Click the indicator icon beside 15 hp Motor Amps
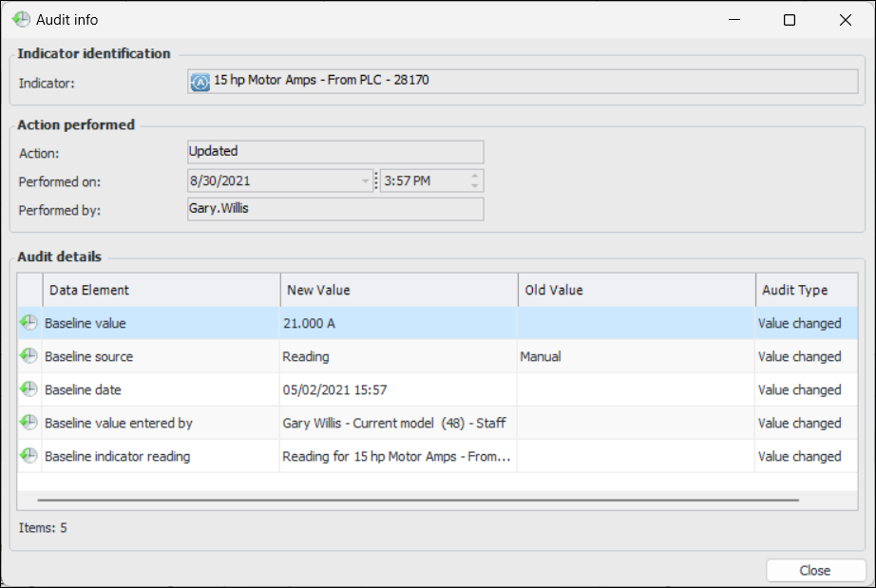876x588 pixels. (200, 82)
